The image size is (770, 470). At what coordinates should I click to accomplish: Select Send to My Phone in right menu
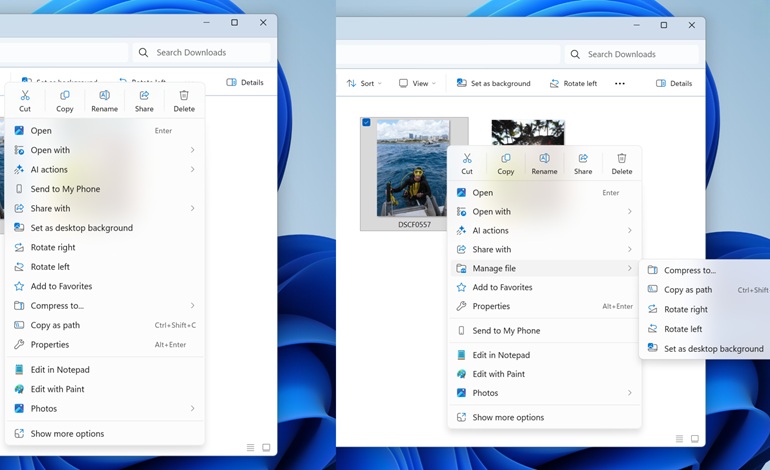point(545,331)
